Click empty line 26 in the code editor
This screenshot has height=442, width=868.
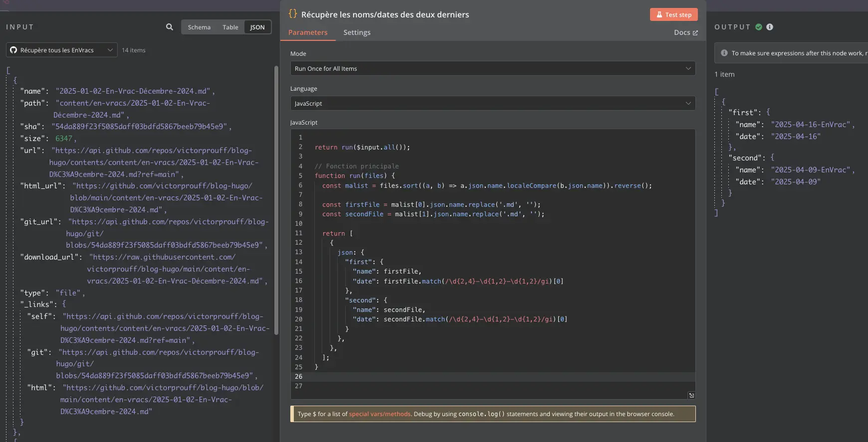[493, 377]
